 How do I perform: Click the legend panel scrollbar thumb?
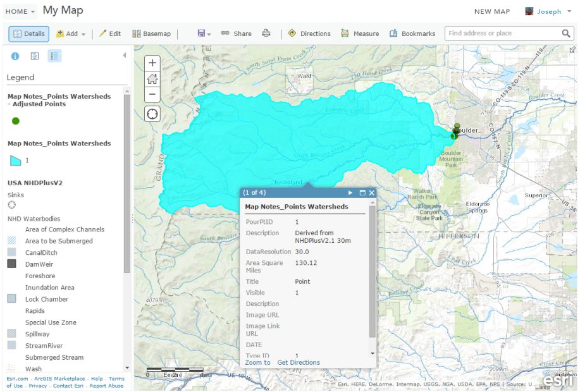[127, 184]
